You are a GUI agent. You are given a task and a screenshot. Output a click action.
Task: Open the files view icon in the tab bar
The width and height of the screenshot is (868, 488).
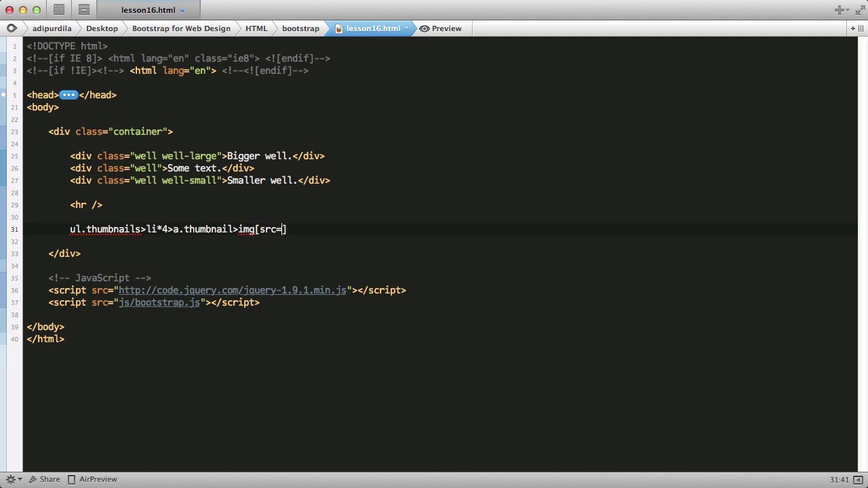click(84, 10)
